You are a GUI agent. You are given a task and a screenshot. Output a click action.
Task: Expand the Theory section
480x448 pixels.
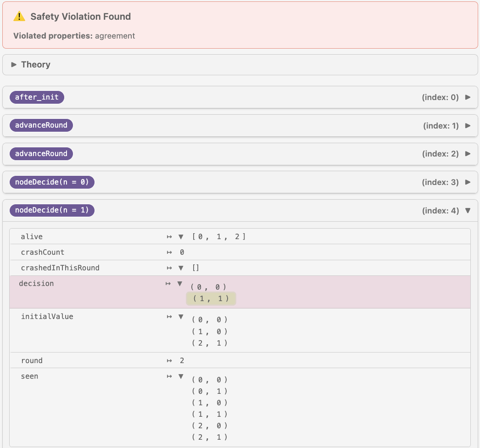tap(14, 65)
